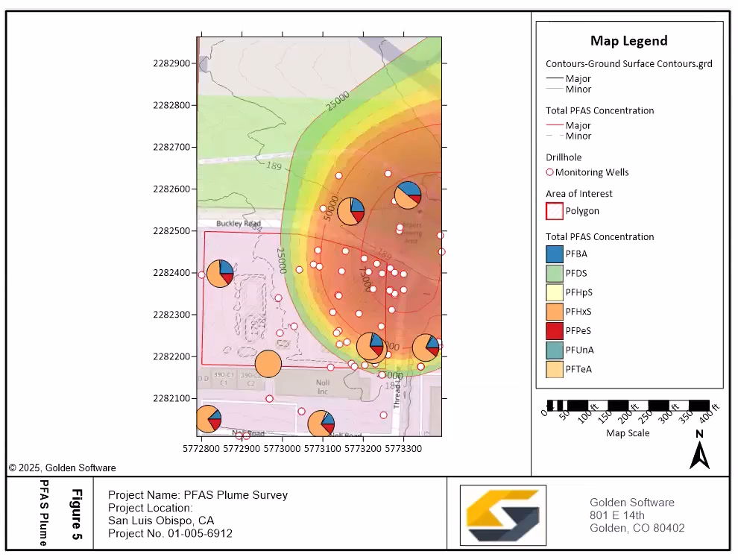
Task: Click the Golden, CO 80402 address line
Action: pyautogui.click(x=637, y=528)
